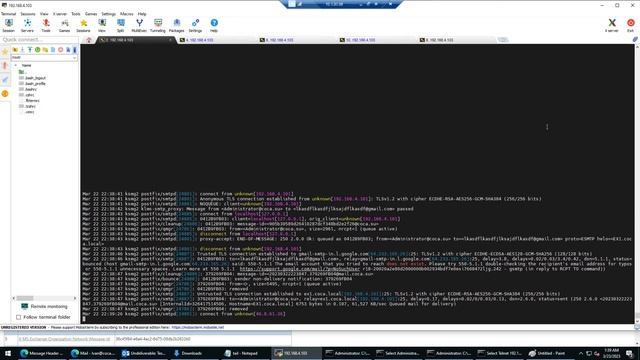Expand the remote path dropdown in the SFTP panel
Screen dimensions: 640x360
(x=74, y=58)
